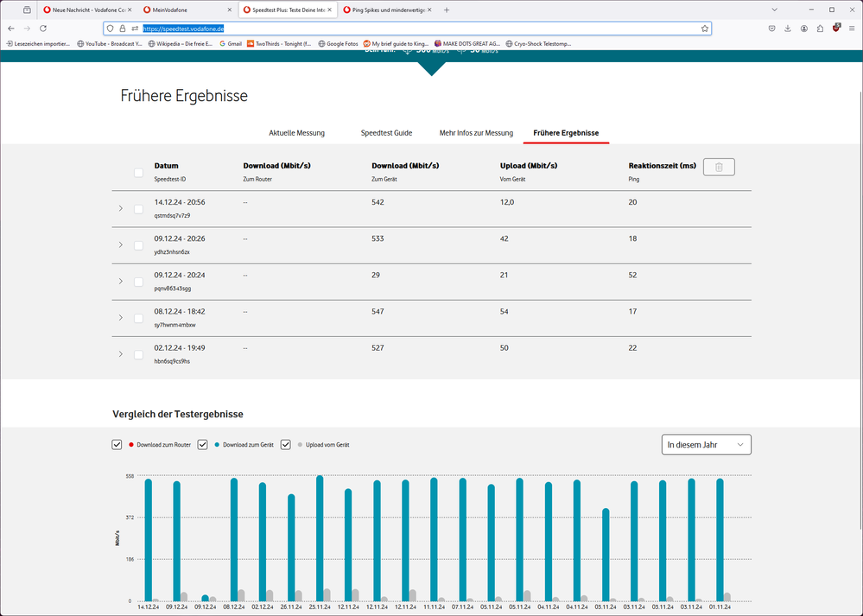This screenshot has width=863, height=616.
Task: Open the Pocket save icon in toolbar
Action: tap(771, 29)
